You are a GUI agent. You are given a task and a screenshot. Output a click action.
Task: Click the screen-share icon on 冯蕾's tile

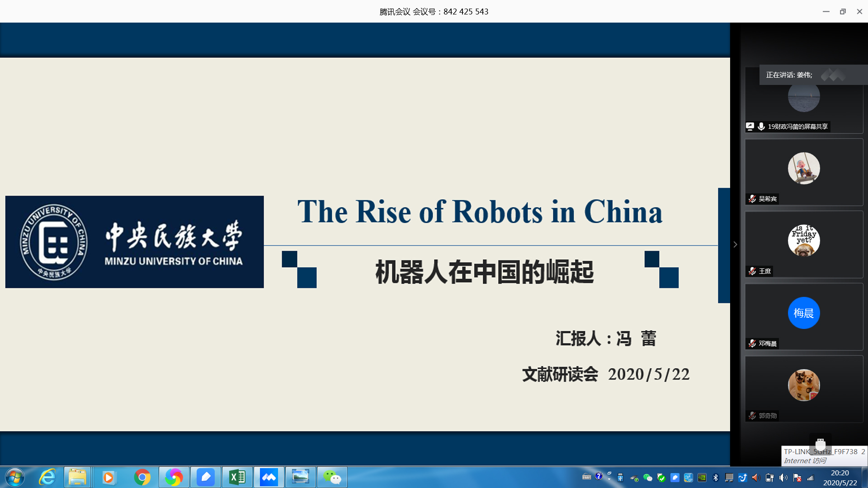[x=750, y=127]
